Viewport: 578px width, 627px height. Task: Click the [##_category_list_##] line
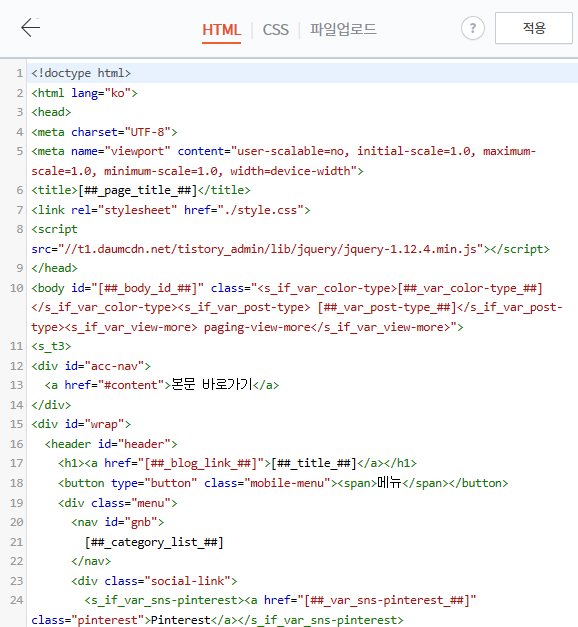(x=154, y=542)
